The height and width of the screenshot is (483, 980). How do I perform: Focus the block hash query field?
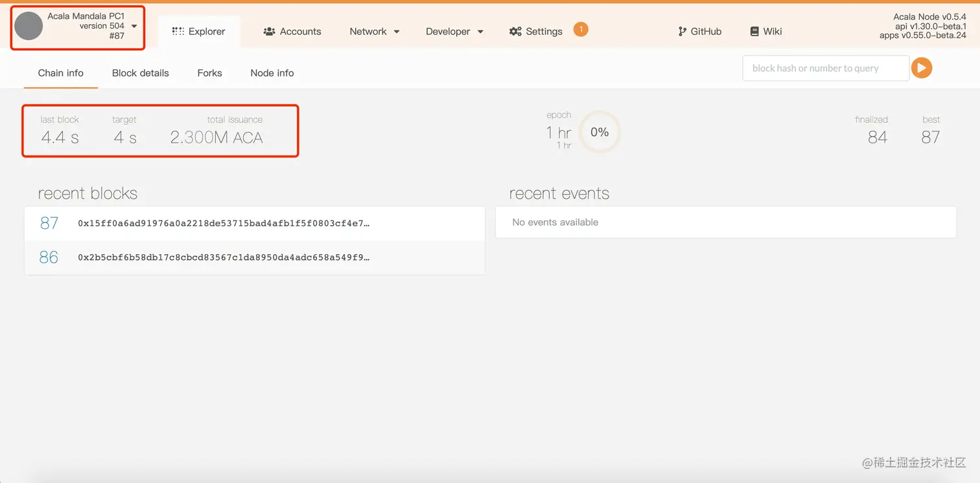[826, 68]
